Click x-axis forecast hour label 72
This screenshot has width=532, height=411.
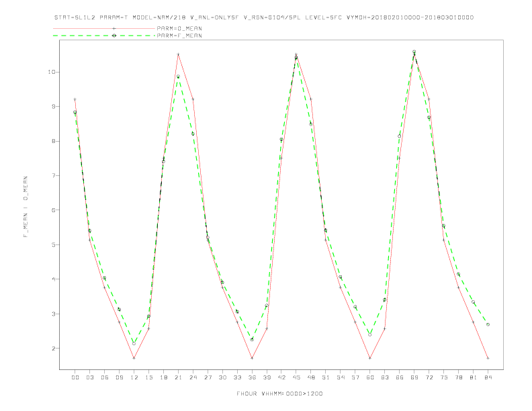[429, 377]
